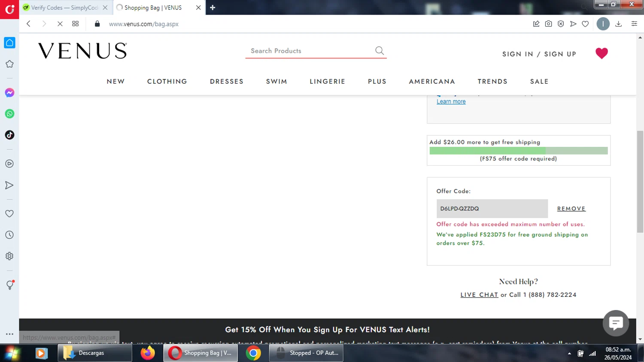Open media player taskbar icon
Screen dimensions: 644x362
click(x=41, y=353)
